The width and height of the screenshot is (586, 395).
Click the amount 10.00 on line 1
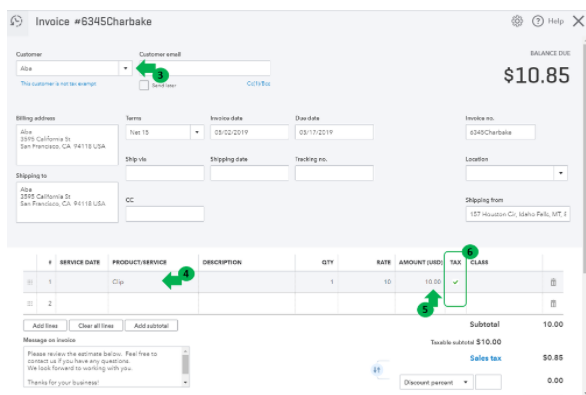(433, 282)
